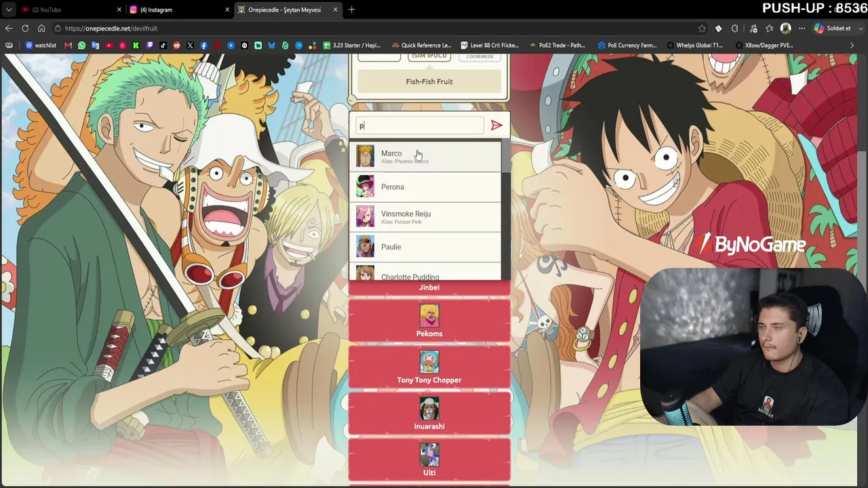Open the browser settings three-dot menu
This screenshot has height=488, width=868.
pos(802,28)
